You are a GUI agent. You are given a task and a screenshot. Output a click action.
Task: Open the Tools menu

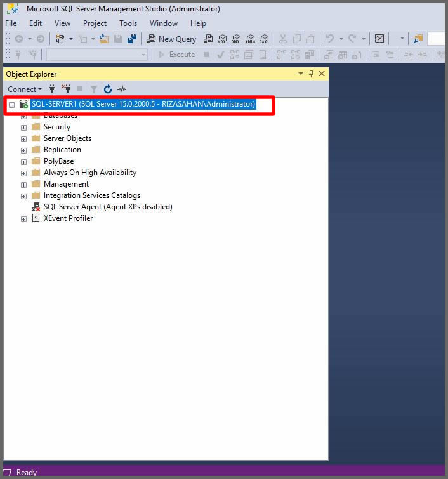pyautogui.click(x=128, y=23)
